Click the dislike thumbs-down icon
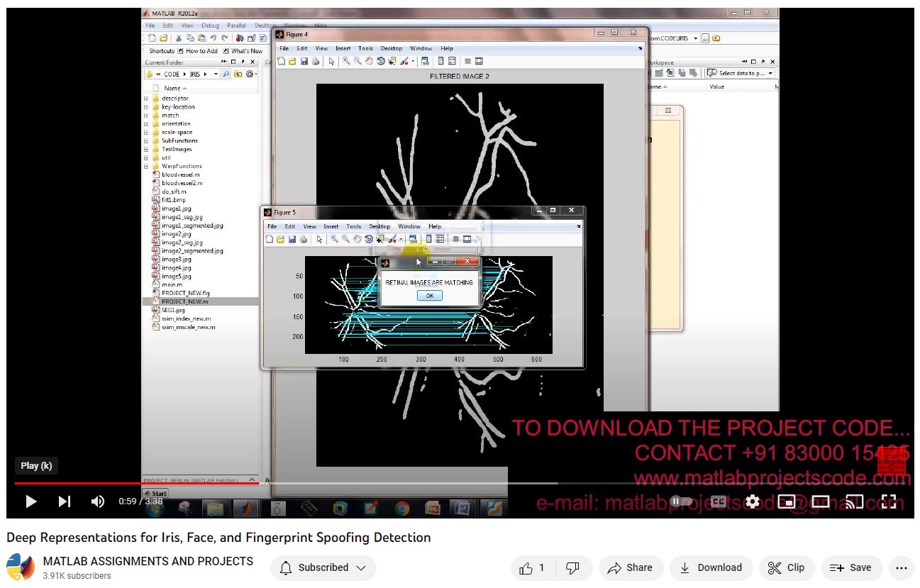 (x=572, y=567)
